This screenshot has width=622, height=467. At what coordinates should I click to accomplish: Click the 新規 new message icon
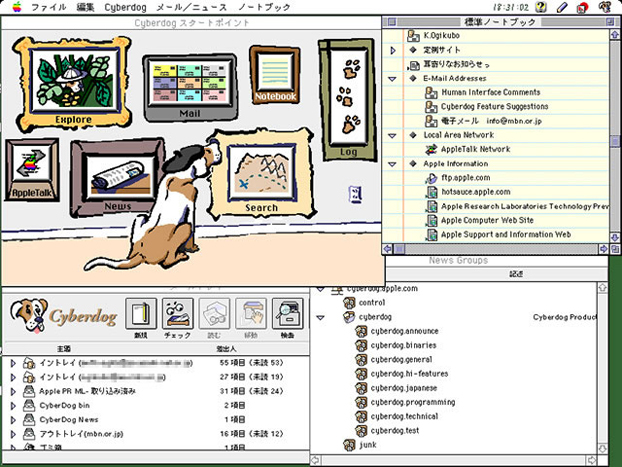pyautogui.click(x=141, y=316)
